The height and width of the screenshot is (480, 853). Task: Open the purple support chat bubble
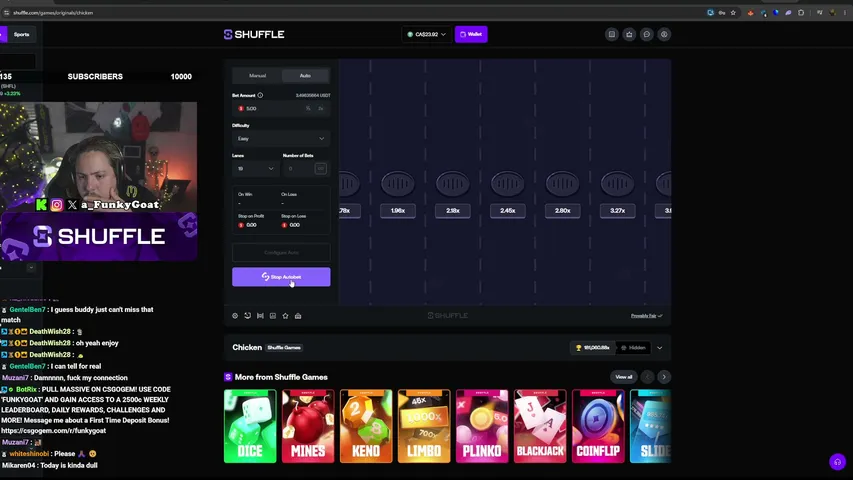(837, 462)
